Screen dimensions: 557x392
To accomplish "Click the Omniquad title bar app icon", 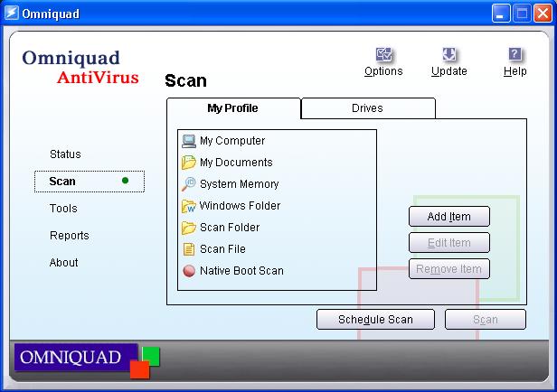I will pyautogui.click(x=12, y=14).
